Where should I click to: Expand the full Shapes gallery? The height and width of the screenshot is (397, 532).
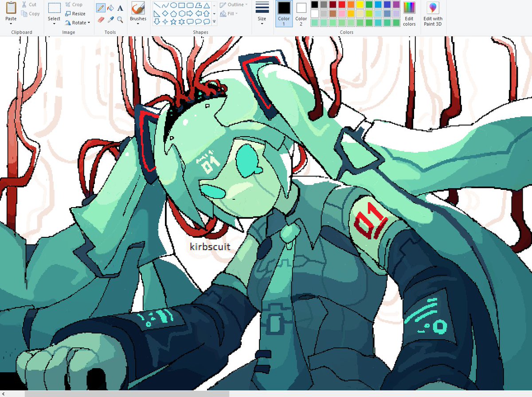(x=214, y=21)
